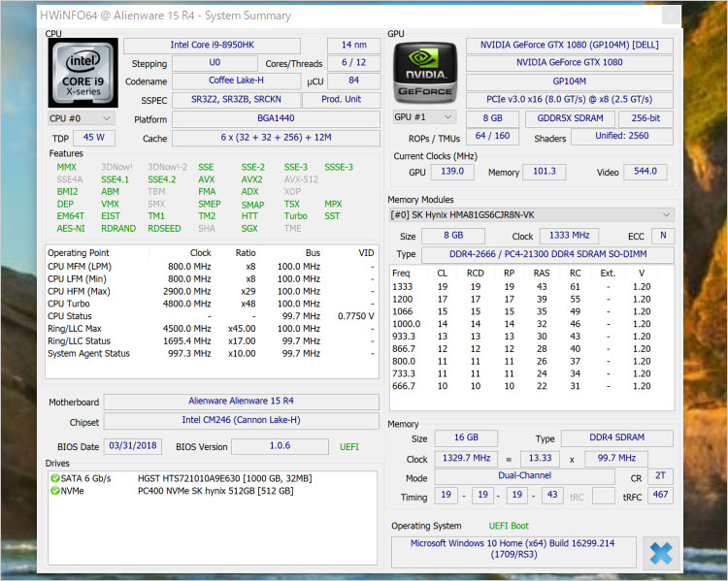Select the HGST HTS721010A9E630 drive entry
The width and height of the screenshot is (728, 581).
tap(225, 478)
